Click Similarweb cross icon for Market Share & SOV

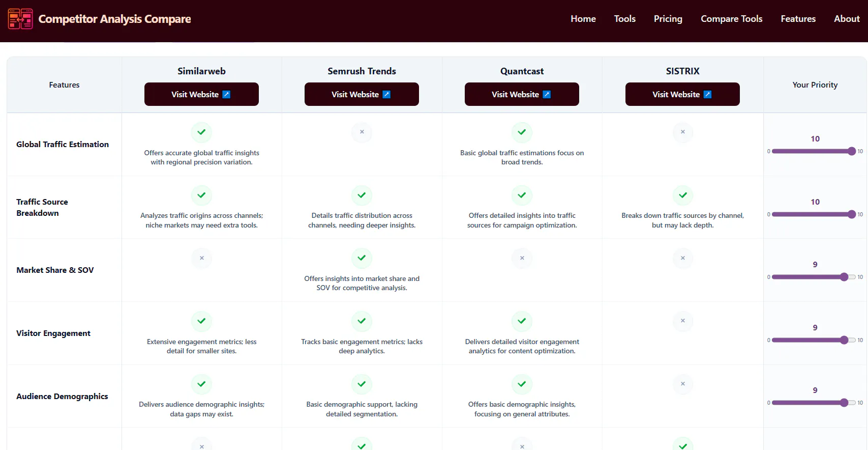click(x=201, y=258)
